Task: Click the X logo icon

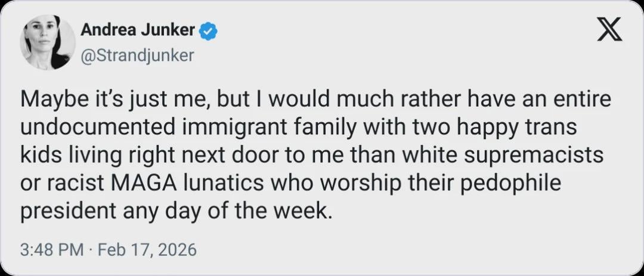Action: click(x=609, y=29)
